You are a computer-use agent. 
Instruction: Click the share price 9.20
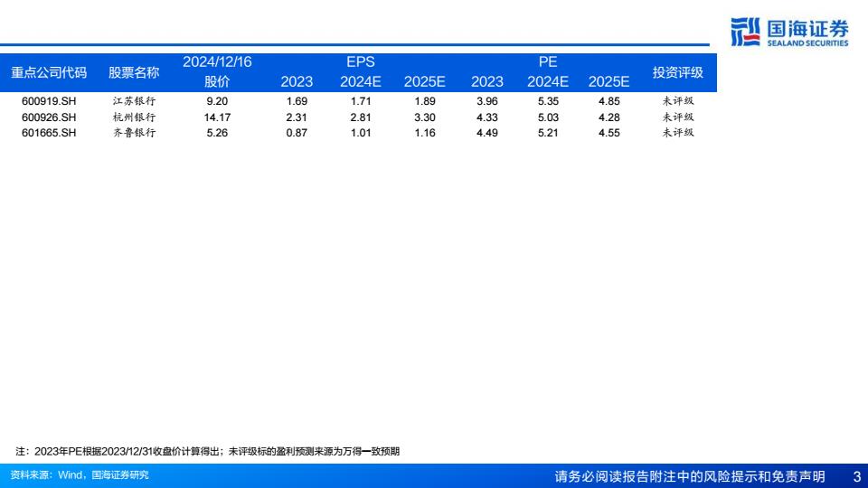point(217,101)
